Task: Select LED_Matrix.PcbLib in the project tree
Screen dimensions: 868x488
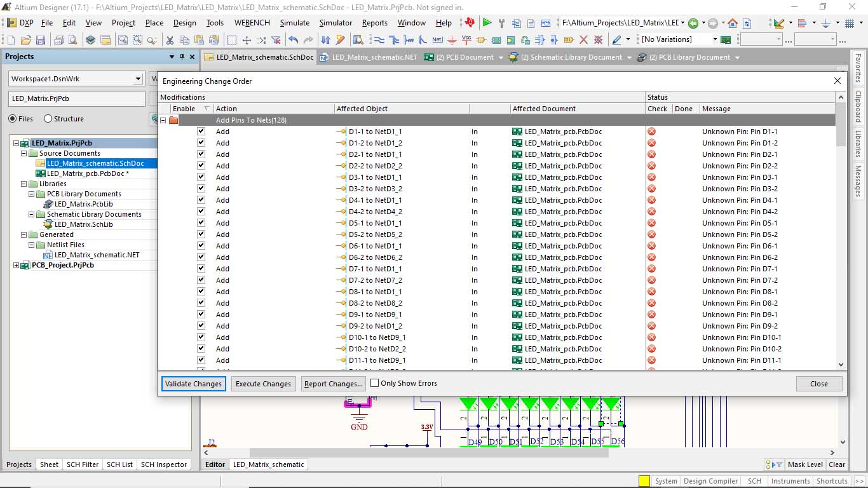Action: [83, 204]
